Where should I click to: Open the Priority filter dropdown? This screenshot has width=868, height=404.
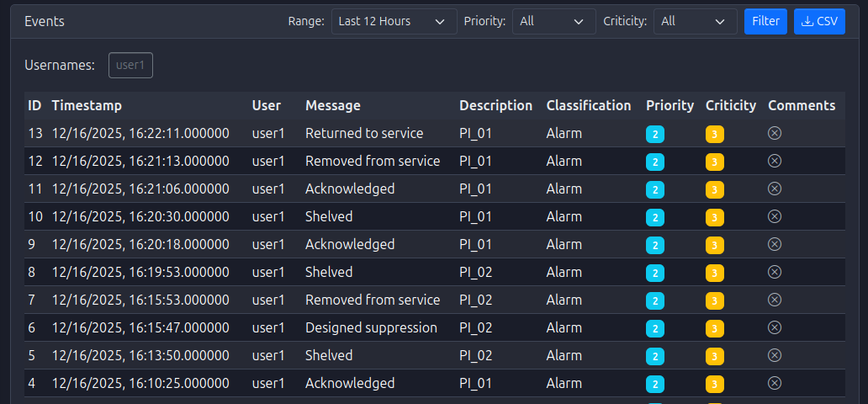click(x=554, y=22)
